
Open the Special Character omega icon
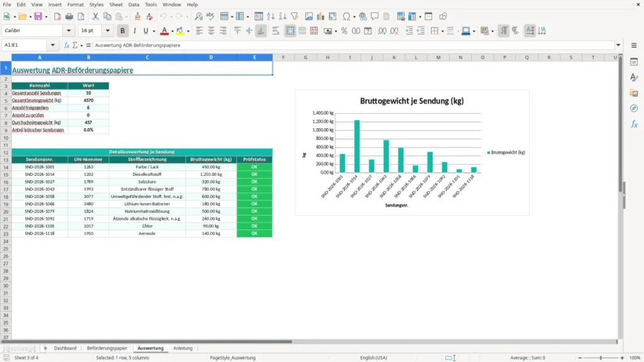coord(347,16)
